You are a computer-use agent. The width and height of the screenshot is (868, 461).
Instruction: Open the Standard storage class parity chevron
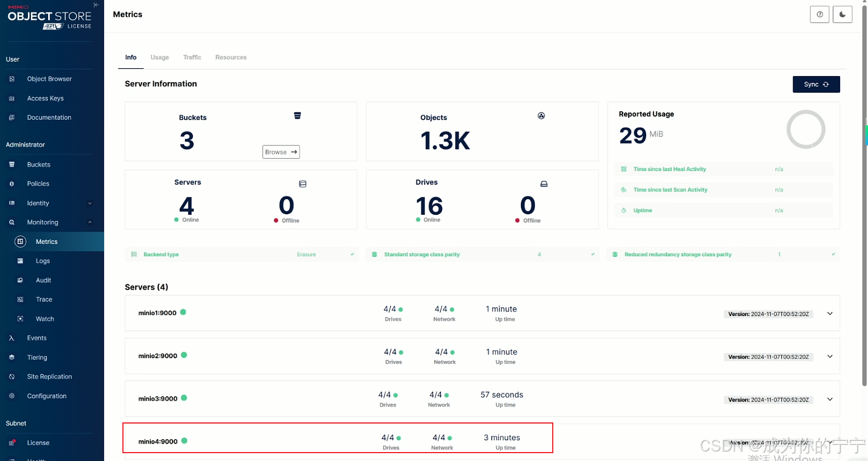(593, 255)
